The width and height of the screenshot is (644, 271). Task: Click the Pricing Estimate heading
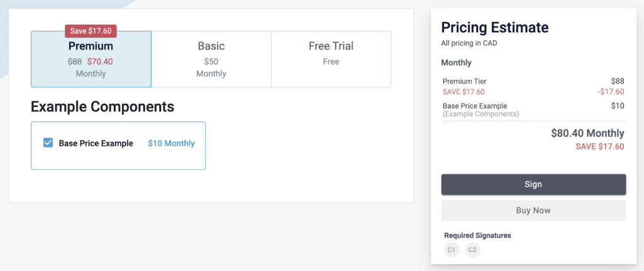point(495,28)
